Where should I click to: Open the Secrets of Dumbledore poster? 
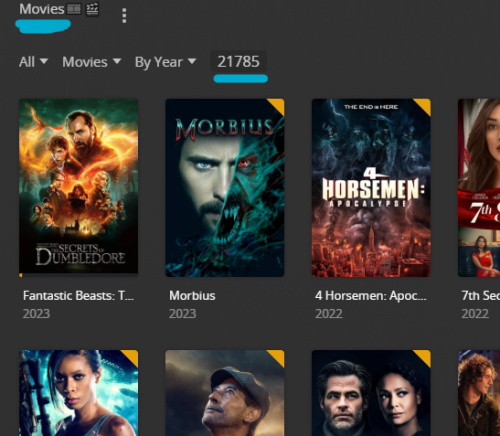[78, 186]
